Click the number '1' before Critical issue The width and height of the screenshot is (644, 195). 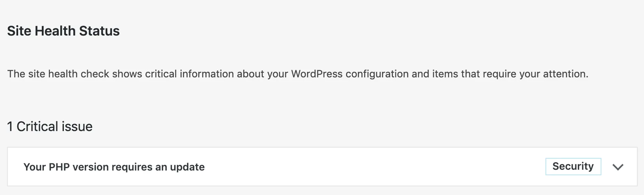10,127
